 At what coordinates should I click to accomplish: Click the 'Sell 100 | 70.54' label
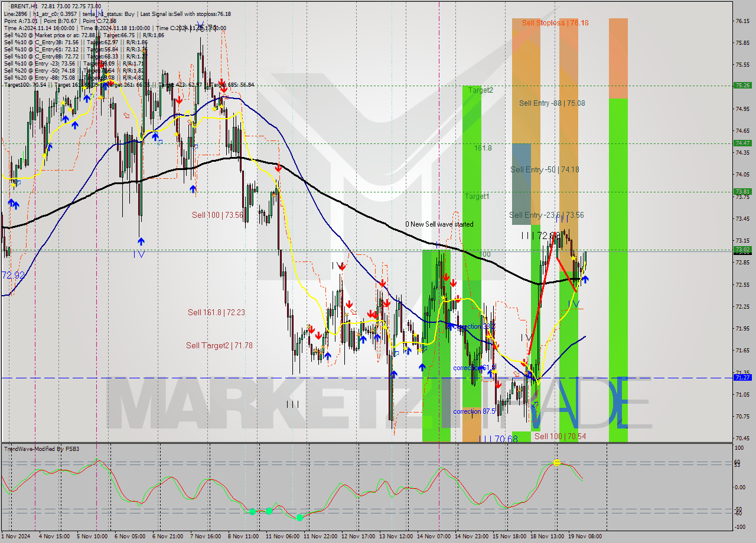560,436
